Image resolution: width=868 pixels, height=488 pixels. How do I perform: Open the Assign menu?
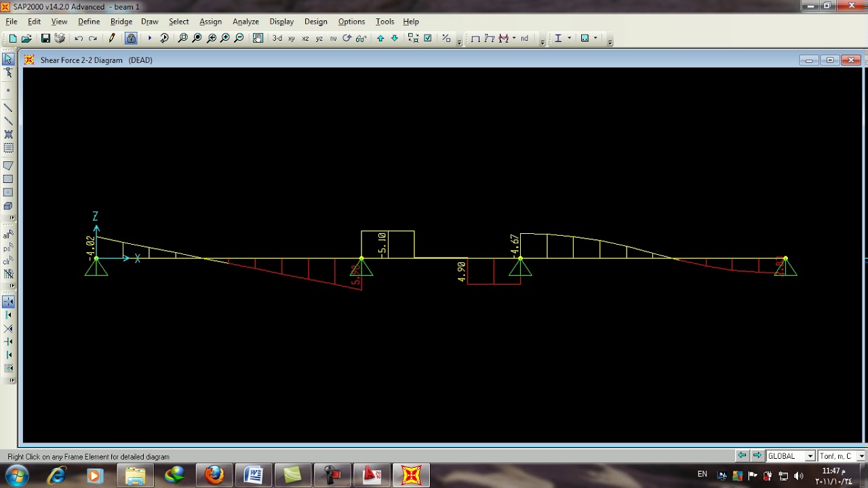pyautogui.click(x=210, y=22)
